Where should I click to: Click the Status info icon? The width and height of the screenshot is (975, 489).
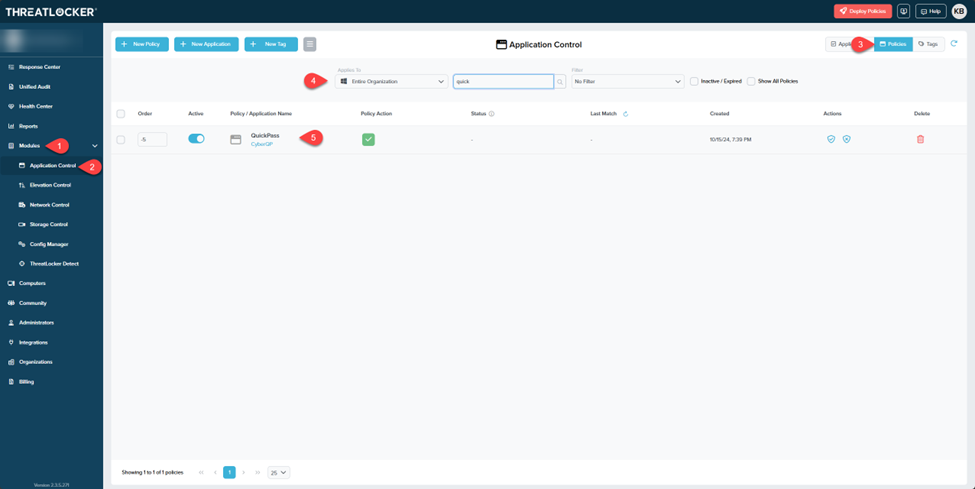(491, 114)
